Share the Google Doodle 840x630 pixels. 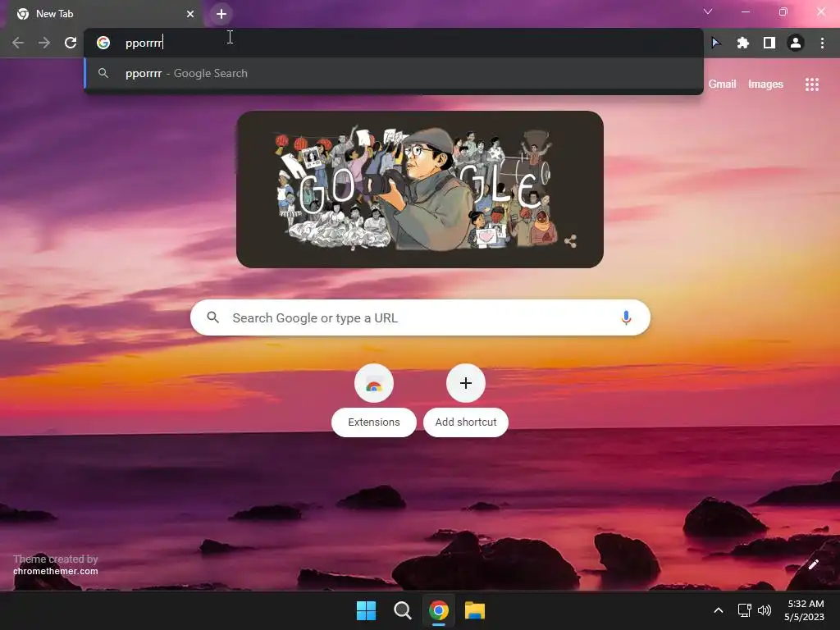pos(571,241)
